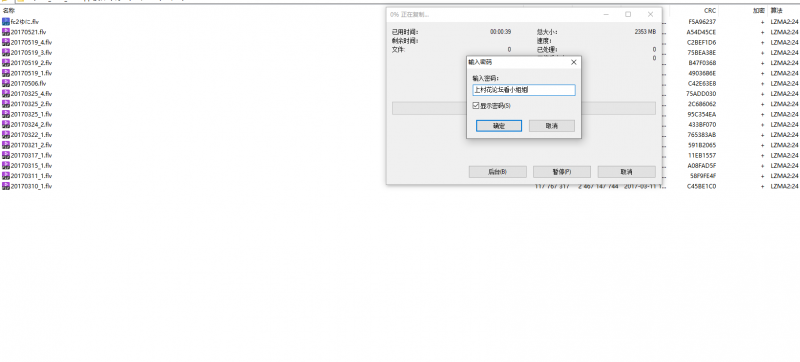Sort by the CRC column header
The width and height of the screenshot is (800, 362).
(x=710, y=10)
